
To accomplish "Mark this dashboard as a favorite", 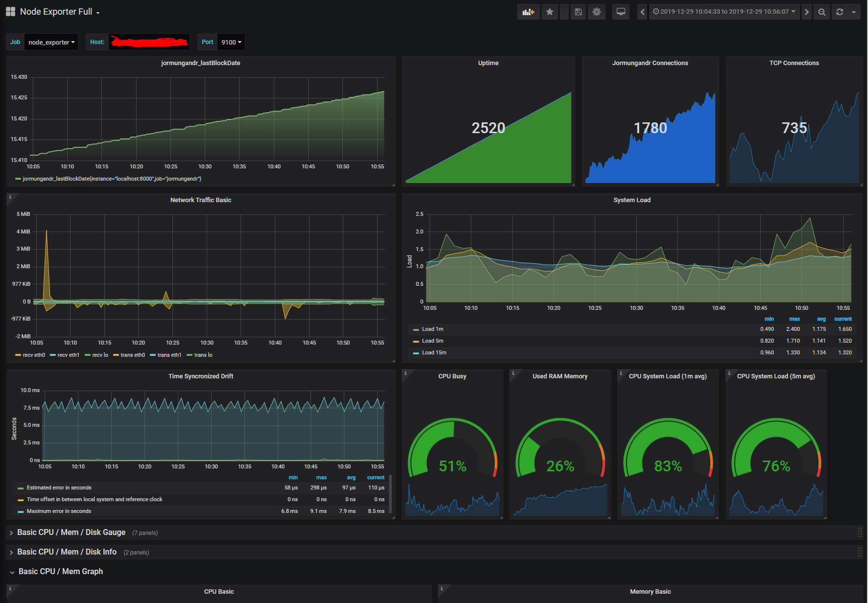I will pyautogui.click(x=550, y=11).
